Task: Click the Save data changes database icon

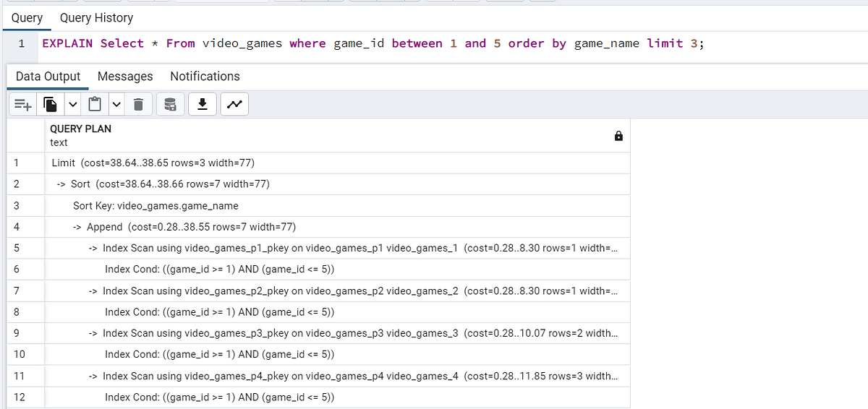Action: click(170, 106)
